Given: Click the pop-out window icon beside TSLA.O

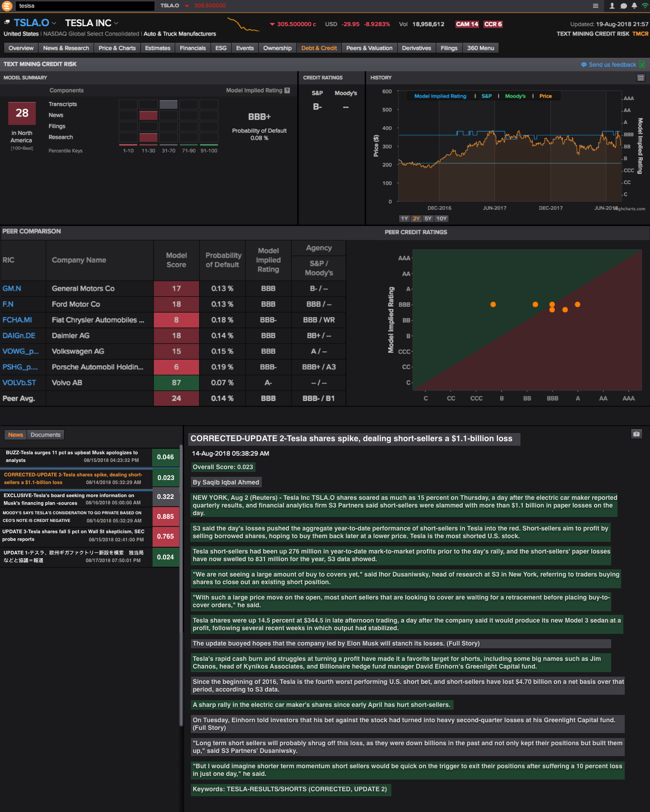Looking at the screenshot, I should click(x=7, y=22).
